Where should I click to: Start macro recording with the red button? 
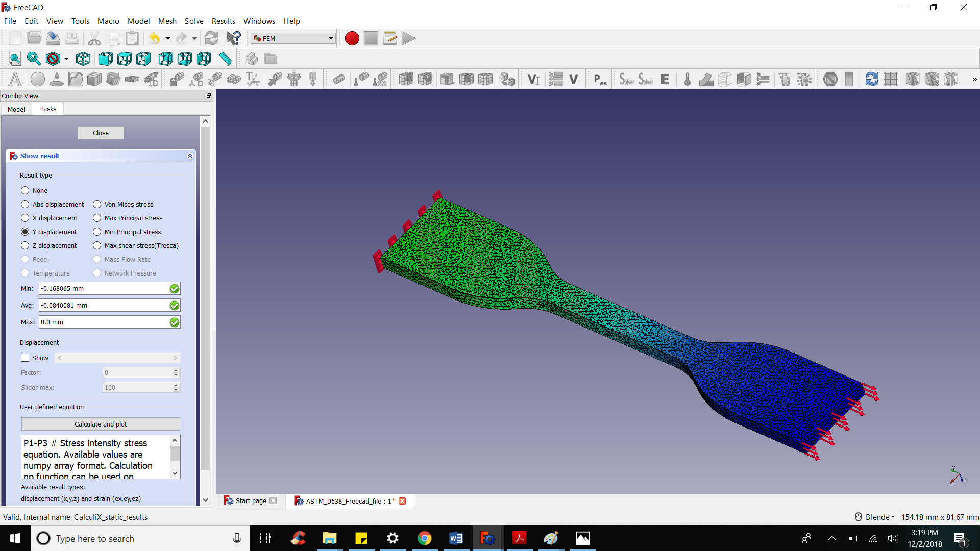[x=352, y=38]
